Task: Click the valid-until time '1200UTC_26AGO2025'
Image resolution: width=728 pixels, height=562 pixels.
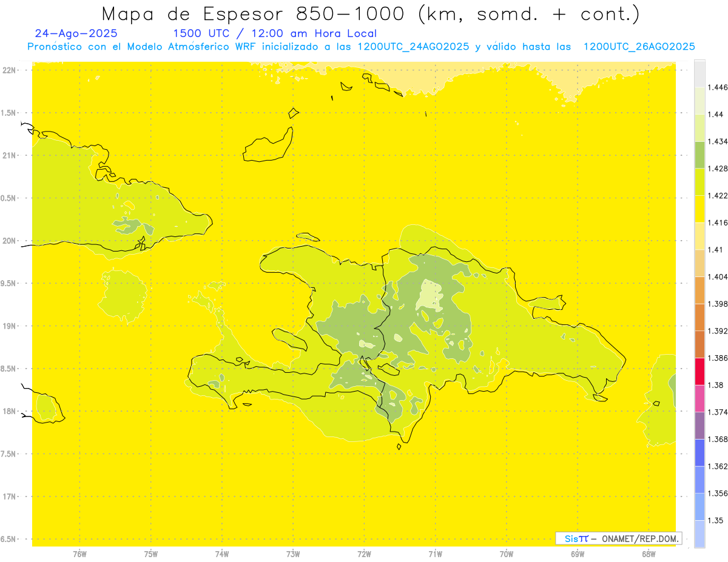Action: pyautogui.click(x=639, y=47)
